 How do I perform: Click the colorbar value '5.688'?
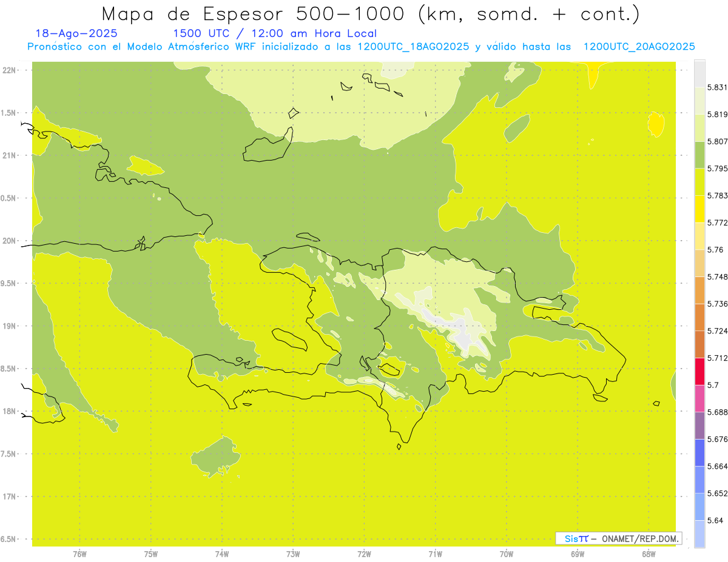[717, 412]
